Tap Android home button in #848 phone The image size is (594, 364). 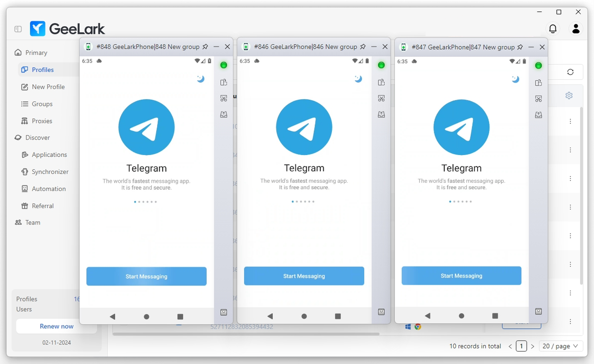(x=147, y=317)
